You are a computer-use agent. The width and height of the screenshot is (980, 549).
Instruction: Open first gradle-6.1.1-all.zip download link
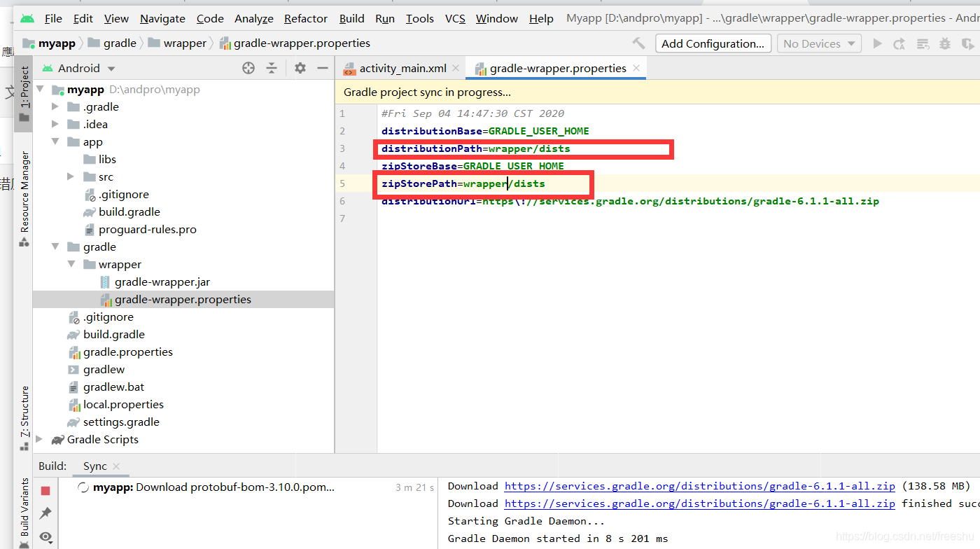click(699, 486)
